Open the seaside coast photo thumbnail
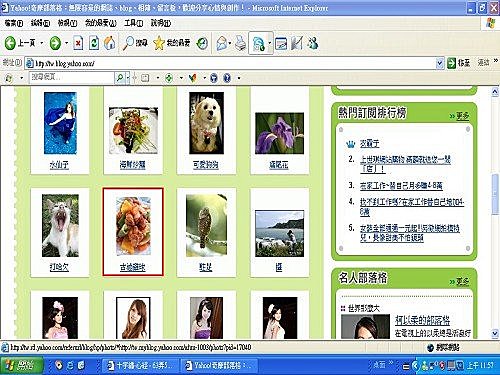500x375 pixels. pyautogui.click(x=279, y=233)
